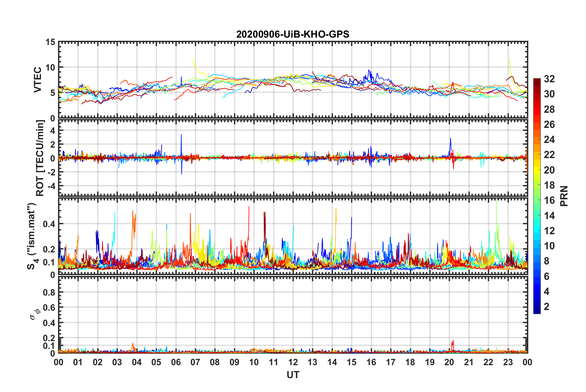Click colorbar tick label 30
This screenshot has width=586, height=392.
tap(549, 94)
